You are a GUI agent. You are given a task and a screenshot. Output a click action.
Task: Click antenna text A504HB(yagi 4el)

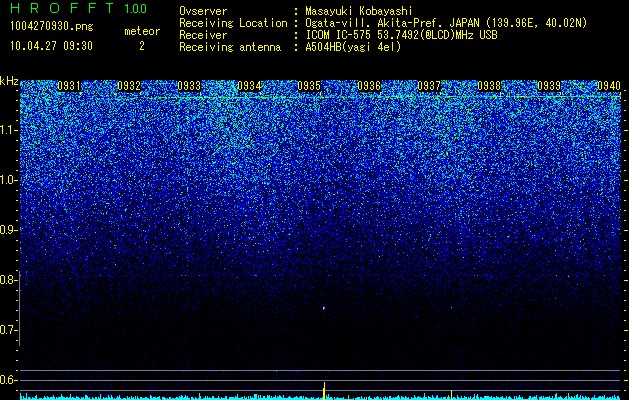(x=353, y=47)
